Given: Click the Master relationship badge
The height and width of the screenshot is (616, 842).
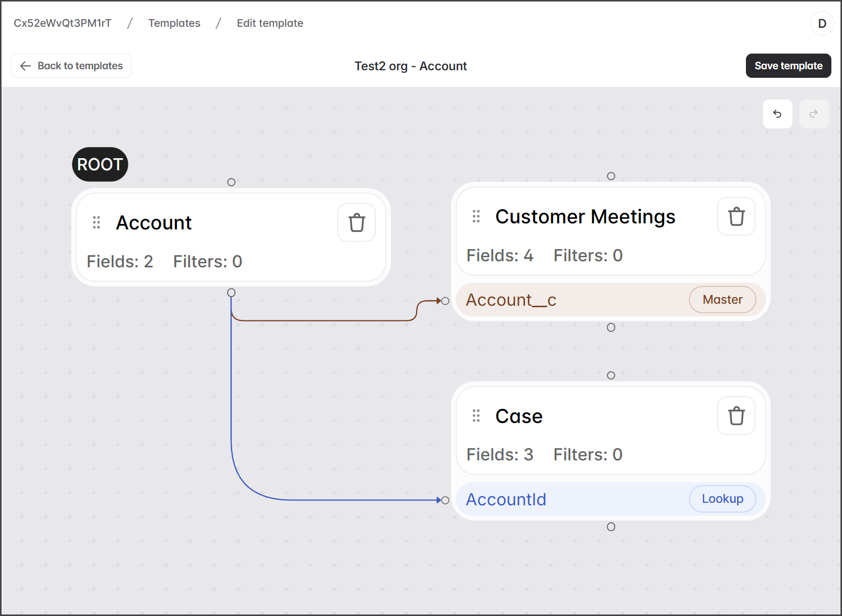Looking at the screenshot, I should tap(722, 300).
